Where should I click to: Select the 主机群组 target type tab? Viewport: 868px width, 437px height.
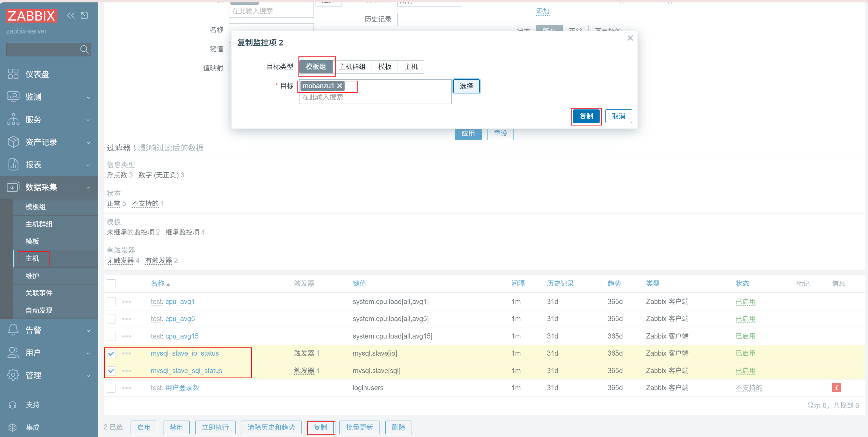click(x=352, y=67)
